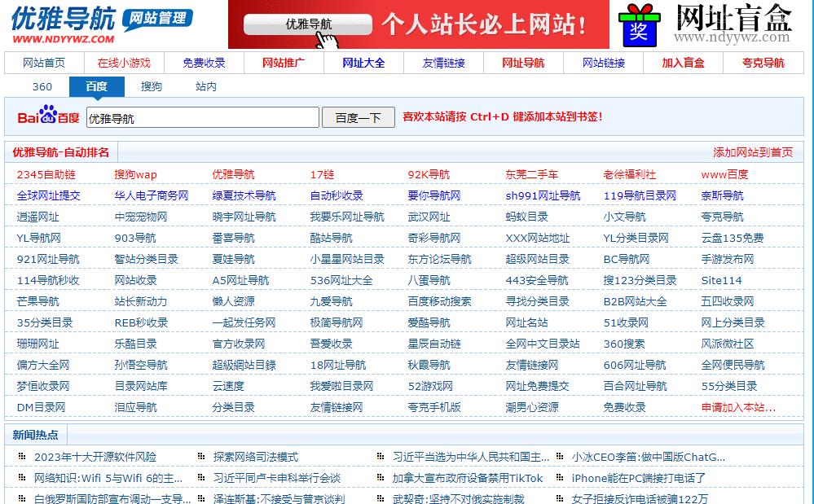Click 添加网站到首页 link

753,152
